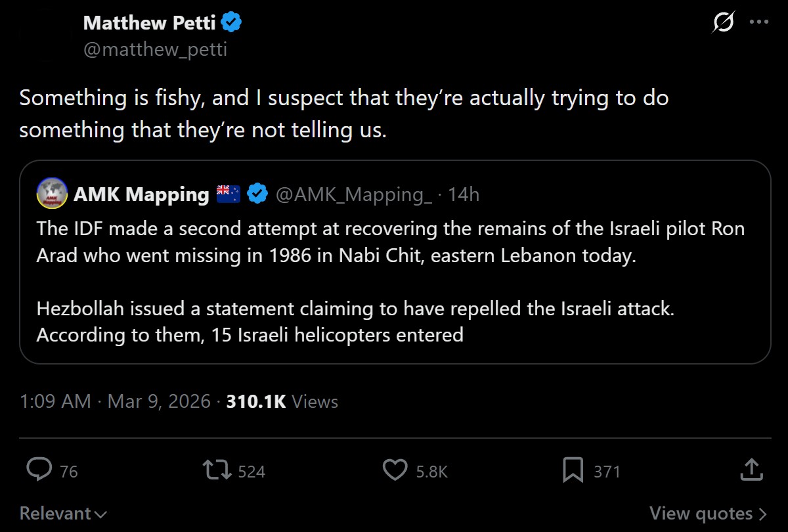Open the AMK Mapping avatar image
Screen dimensions: 788x532
(51, 194)
